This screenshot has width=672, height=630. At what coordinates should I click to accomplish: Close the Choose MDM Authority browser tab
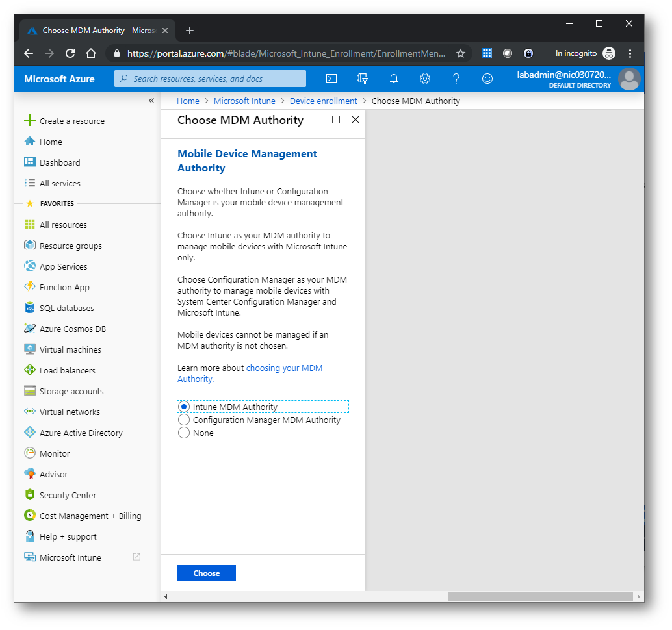tap(165, 31)
